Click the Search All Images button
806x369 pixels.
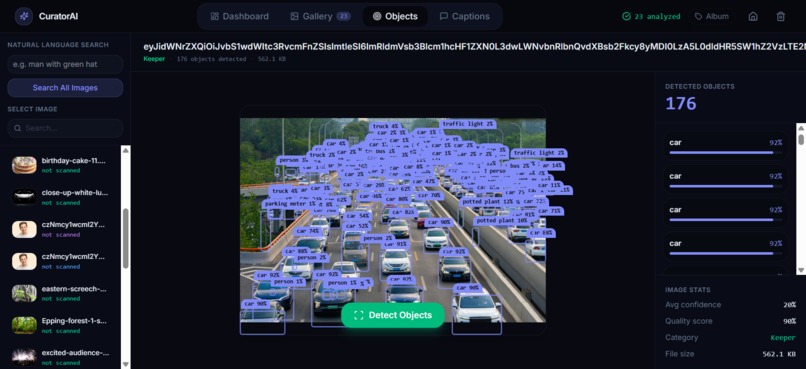pos(65,88)
